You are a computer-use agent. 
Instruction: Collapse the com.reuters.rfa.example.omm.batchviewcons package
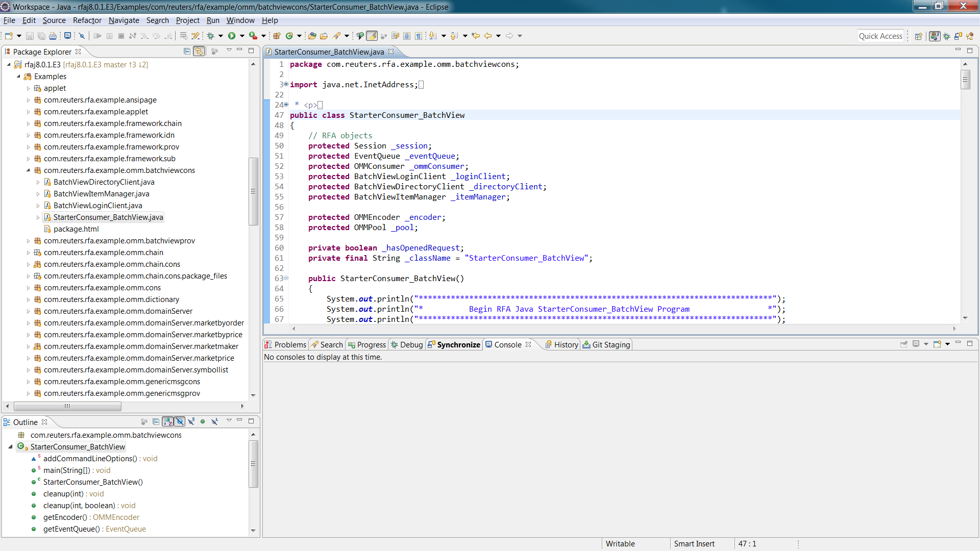click(29, 170)
